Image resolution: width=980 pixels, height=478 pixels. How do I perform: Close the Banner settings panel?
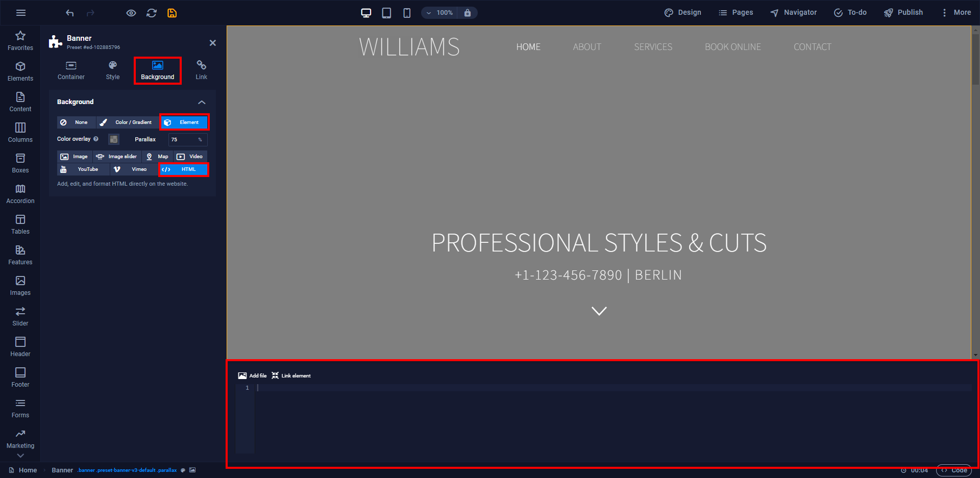click(x=213, y=43)
